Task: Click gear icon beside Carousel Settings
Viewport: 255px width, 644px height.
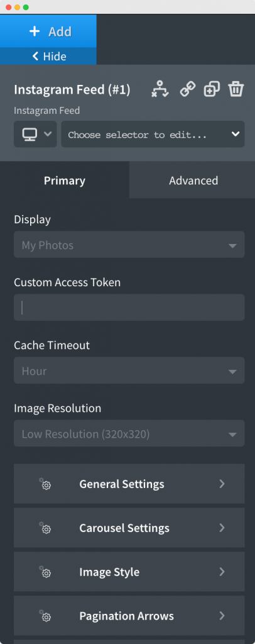Action: (45, 528)
